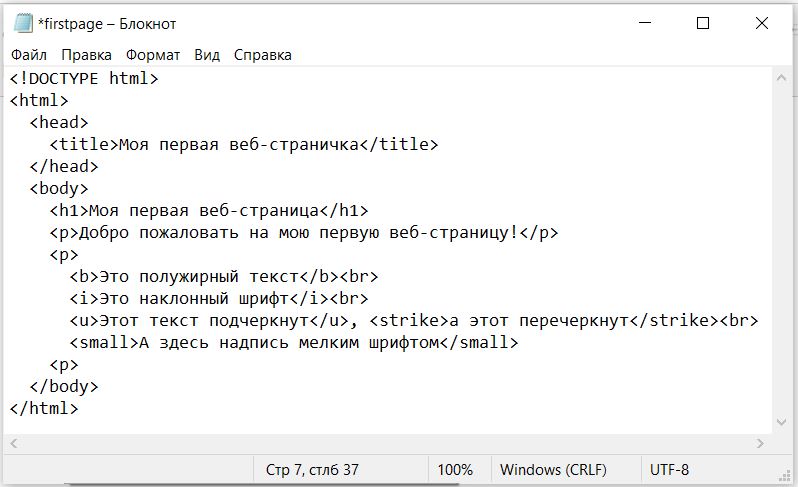
Task: Click the vertical scrollbar down arrow
Action: click(781, 422)
